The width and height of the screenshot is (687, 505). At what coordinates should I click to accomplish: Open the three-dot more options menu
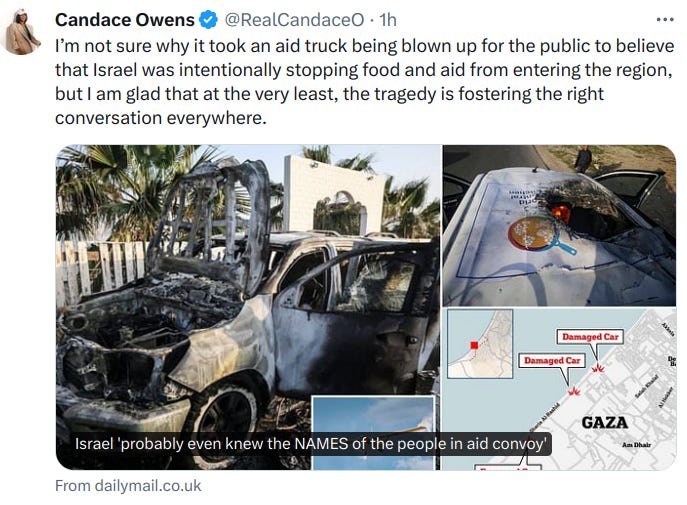coord(665,20)
